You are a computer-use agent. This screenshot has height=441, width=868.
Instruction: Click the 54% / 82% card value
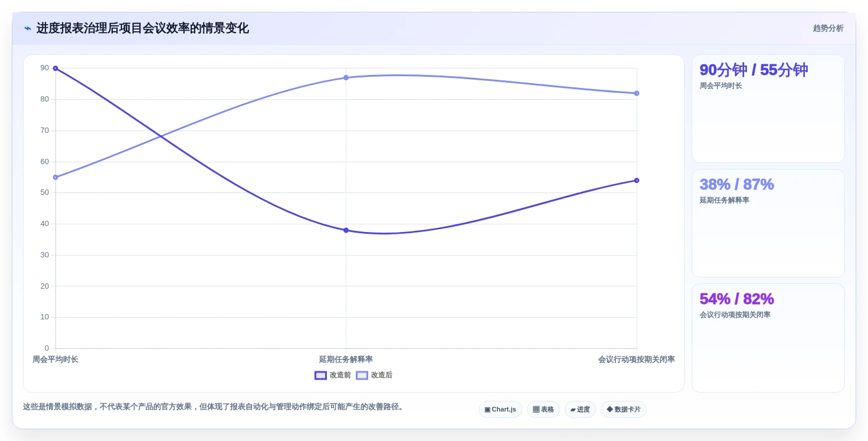(736, 299)
